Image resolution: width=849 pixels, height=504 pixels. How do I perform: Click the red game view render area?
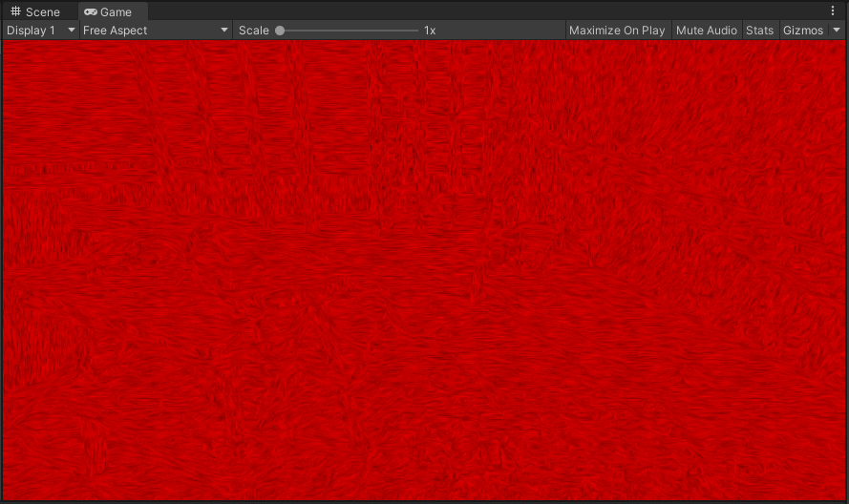pyautogui.click(x=424, y=270)
